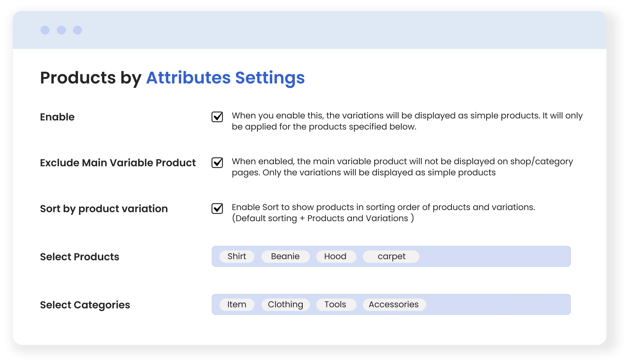Image resolution: width=629 pixels, height=364 pixels.
Task: Select the Hood product tag
Action: [x=336, y=256]
